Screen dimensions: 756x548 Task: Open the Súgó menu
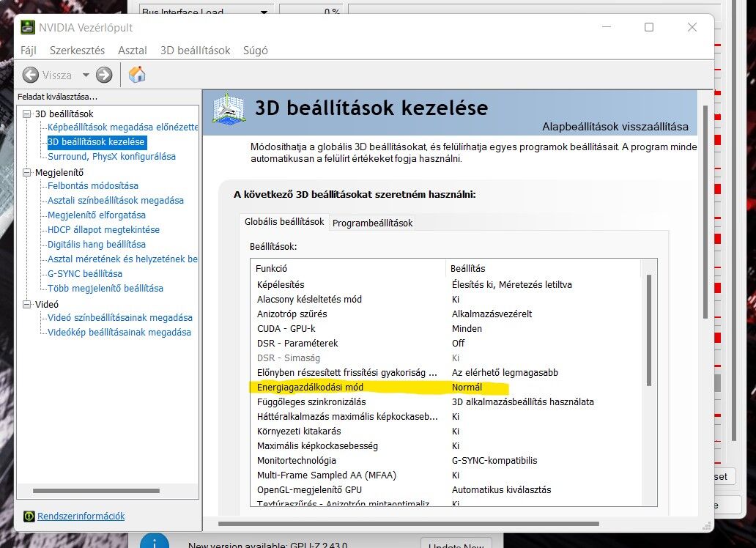click(x=256, y=50)
